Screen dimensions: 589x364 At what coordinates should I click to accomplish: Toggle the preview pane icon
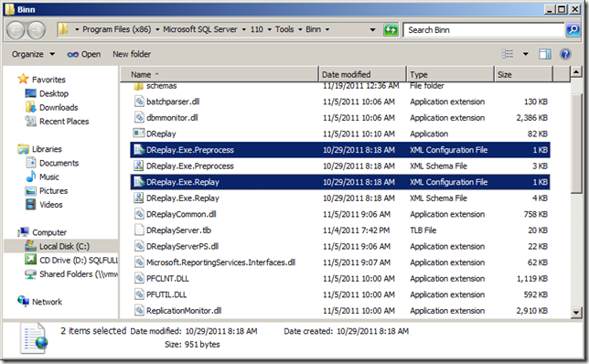point(545,55)
